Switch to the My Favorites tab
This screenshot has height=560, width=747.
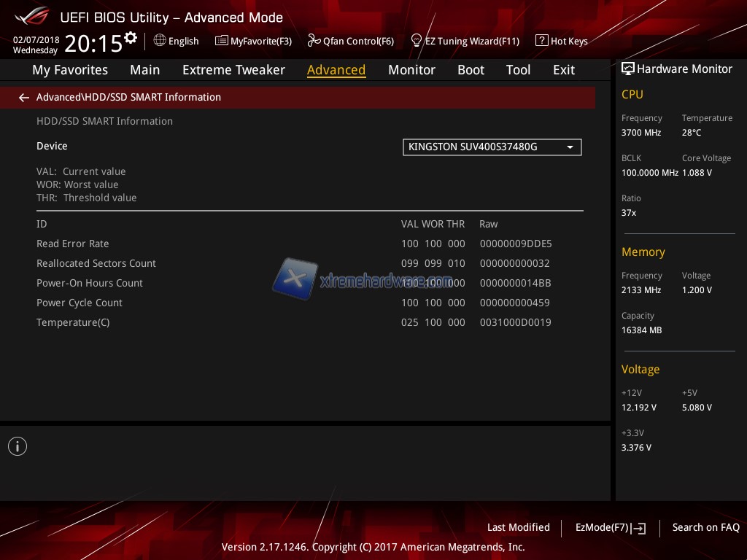tap(70, 70)
